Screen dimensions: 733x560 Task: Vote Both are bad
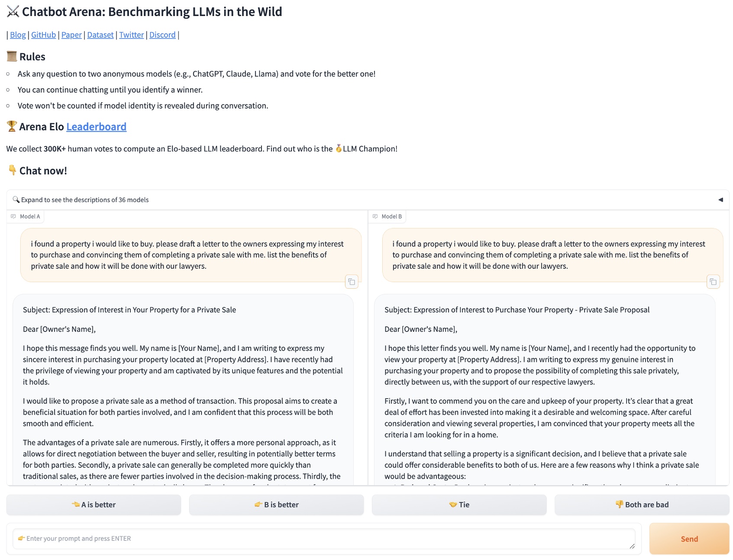[642, 505]
